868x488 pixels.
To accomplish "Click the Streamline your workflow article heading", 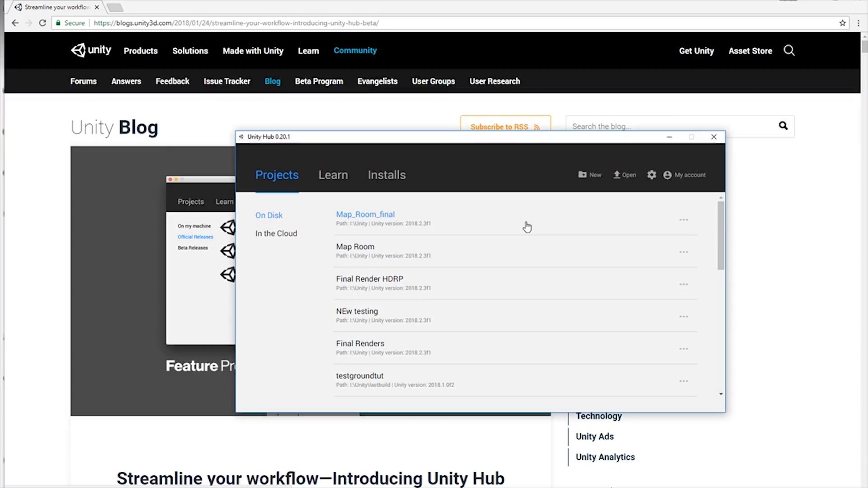I will click(310, 478).
